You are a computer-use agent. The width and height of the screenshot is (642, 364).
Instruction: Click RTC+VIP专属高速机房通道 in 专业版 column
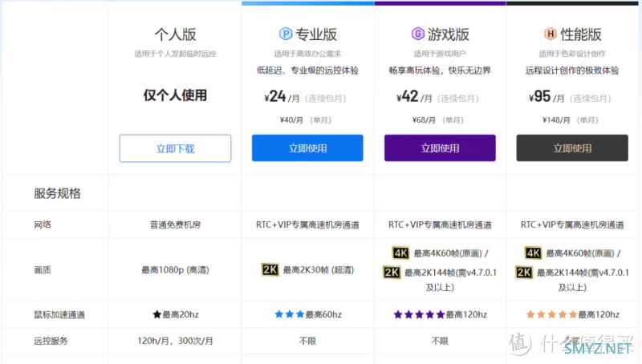307,224
